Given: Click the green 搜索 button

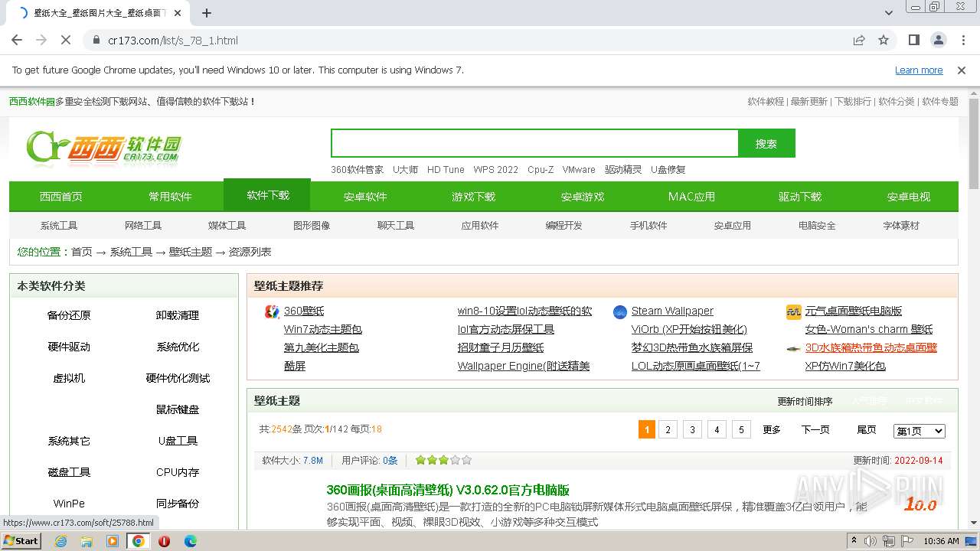Looking at the screenshot, I should coord(766,143).
